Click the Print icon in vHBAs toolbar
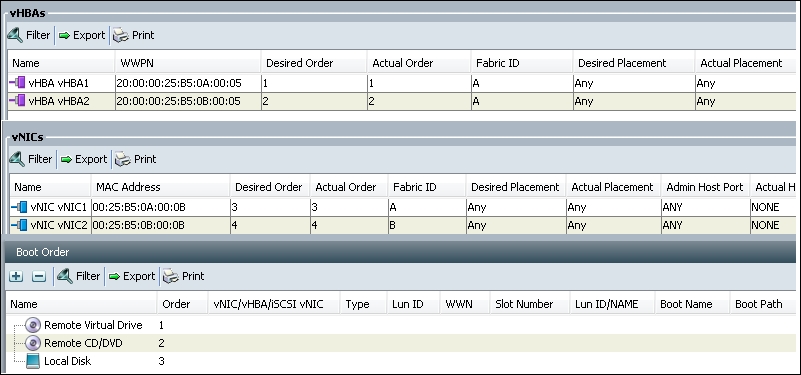Screen dimensions: 801x375 coord(121,36)
